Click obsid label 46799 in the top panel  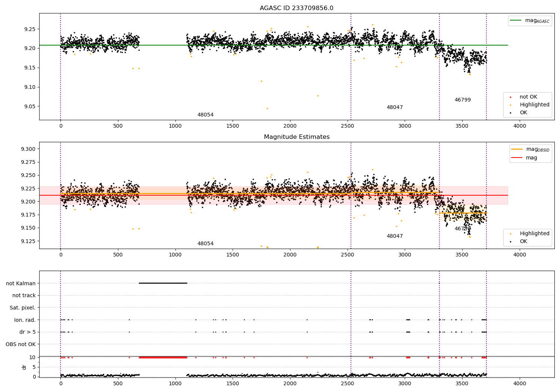pos(463,100)
